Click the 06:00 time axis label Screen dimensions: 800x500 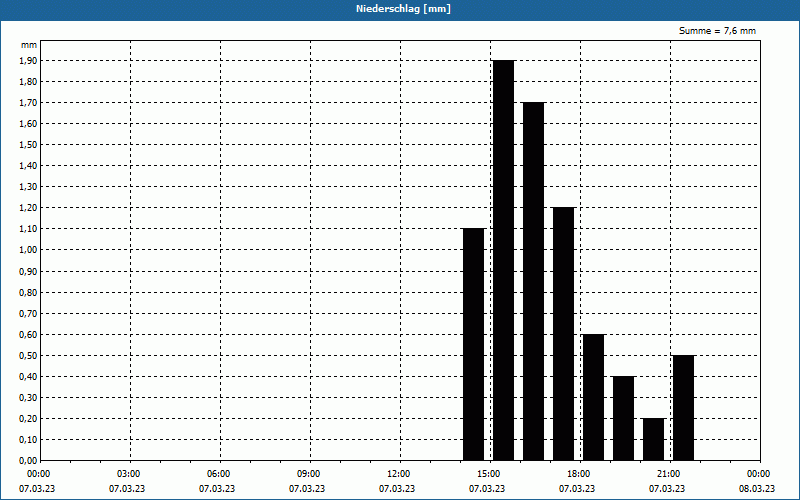click(220, 474)
